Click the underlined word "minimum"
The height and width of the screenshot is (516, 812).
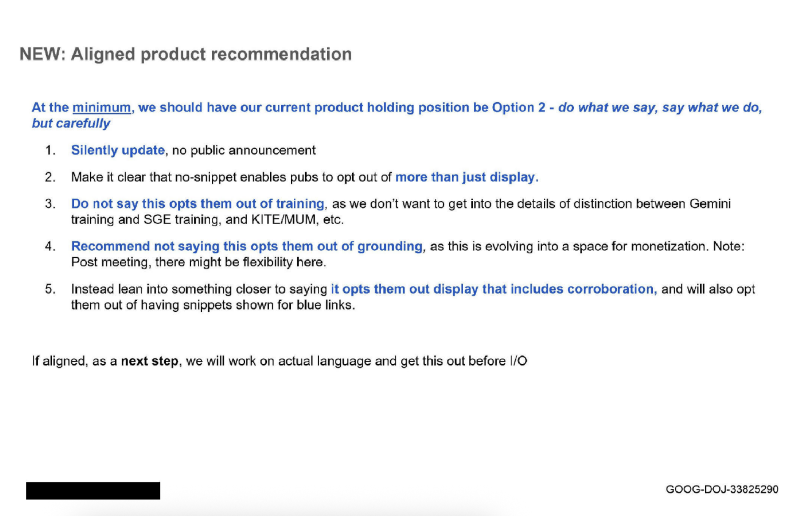point(102,107)
